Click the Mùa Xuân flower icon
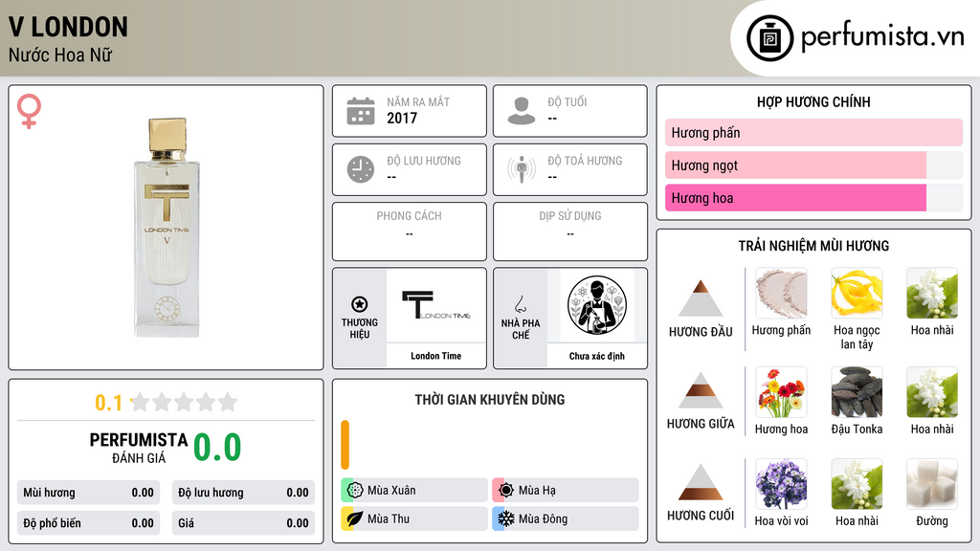Image resolution: width=980 pixels, height=551 pixels. (355, 490)
